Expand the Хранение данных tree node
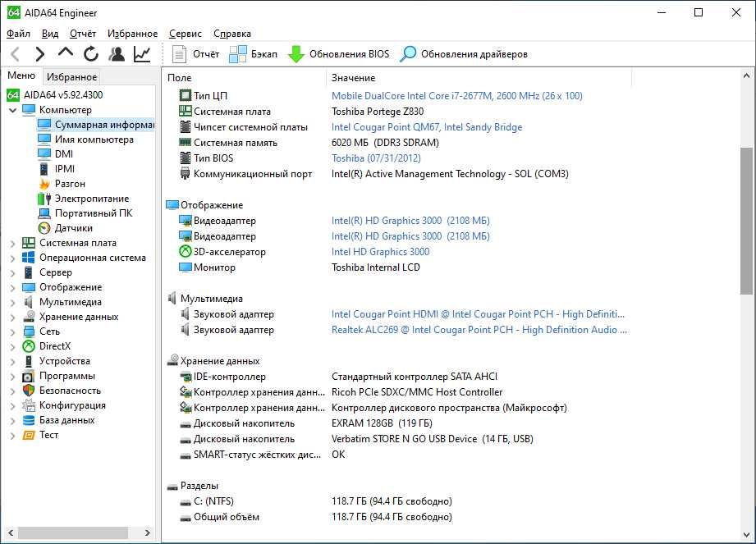This screenshot has width=756, height=544. [x=13, y=317]
